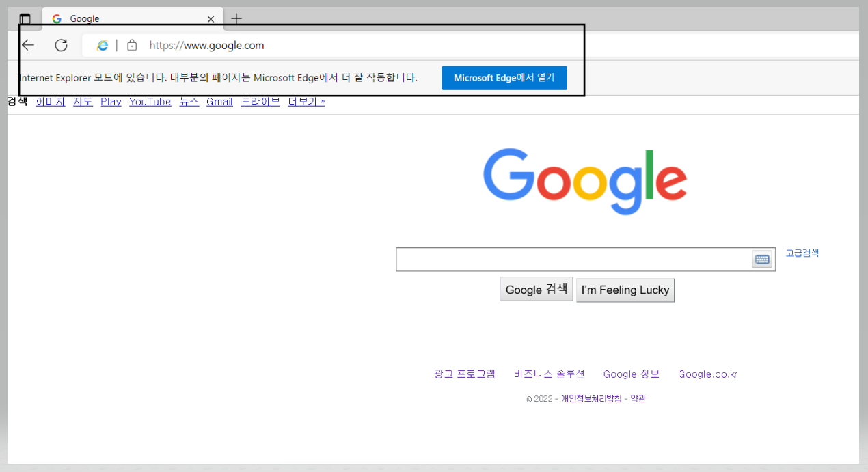Click the back navigation arrow
868x472 pixels.
pos(27,45)
